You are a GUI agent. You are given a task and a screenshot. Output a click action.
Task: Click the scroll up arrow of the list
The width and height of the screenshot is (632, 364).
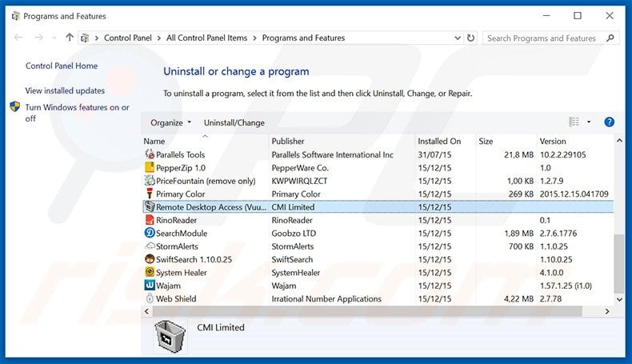619,141
